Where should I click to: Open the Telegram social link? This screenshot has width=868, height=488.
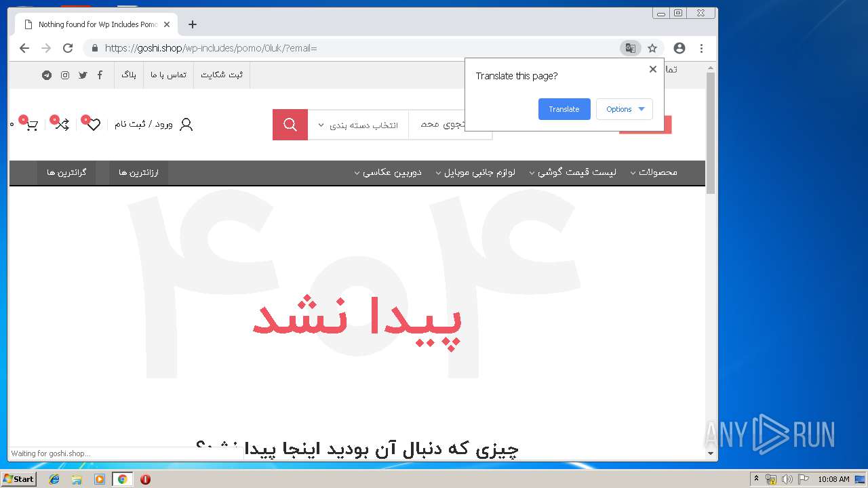click(47, 75)
